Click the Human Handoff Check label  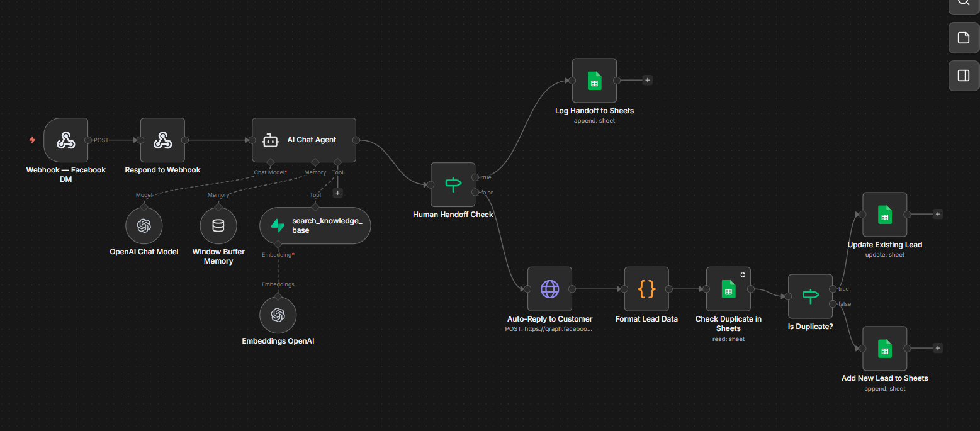pos(453,215)
